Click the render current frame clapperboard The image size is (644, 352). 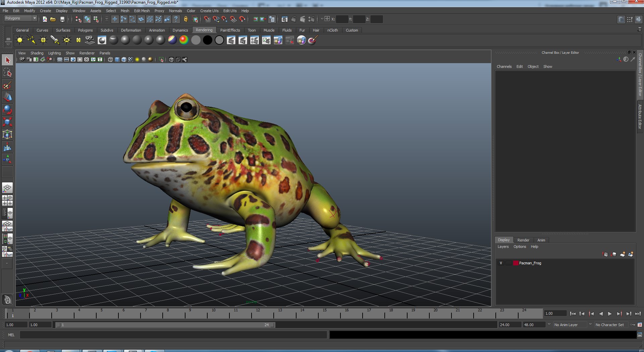pos(231,40)
